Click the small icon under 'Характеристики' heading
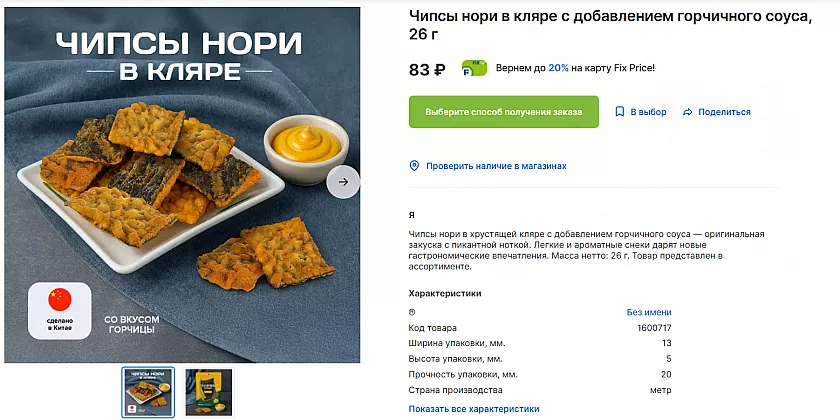This screenshot has width=840, height=420. click(x=412, y=312)
